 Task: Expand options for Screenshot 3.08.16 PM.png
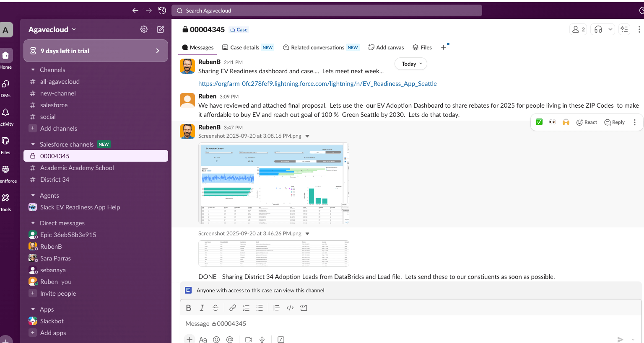coord(307,136)
